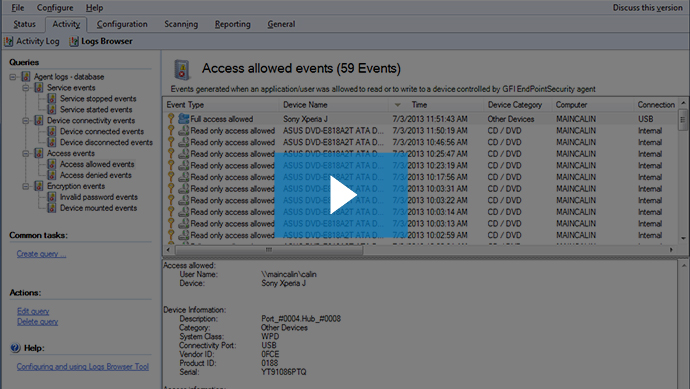Open Configuring and using Logs Browser Tool
This screenshot has height=389, width=690.
83,367
